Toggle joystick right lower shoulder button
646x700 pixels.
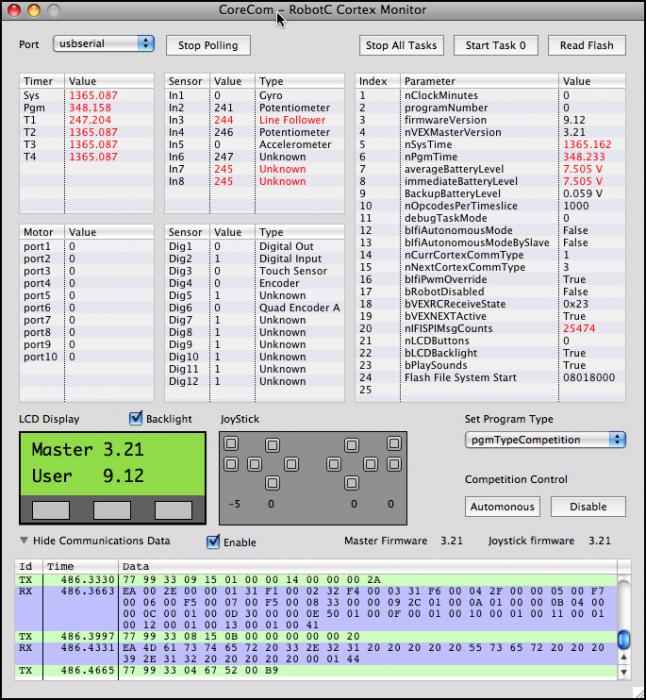click(x=394, y=464)
